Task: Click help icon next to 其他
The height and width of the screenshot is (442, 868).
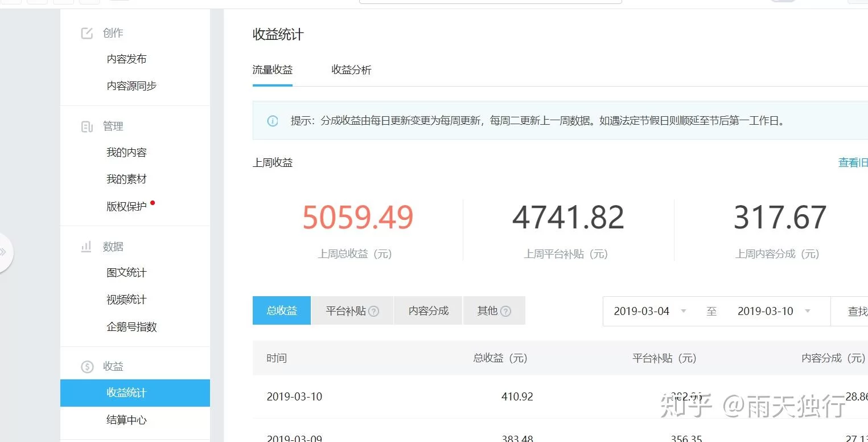Action: (505, 311)
